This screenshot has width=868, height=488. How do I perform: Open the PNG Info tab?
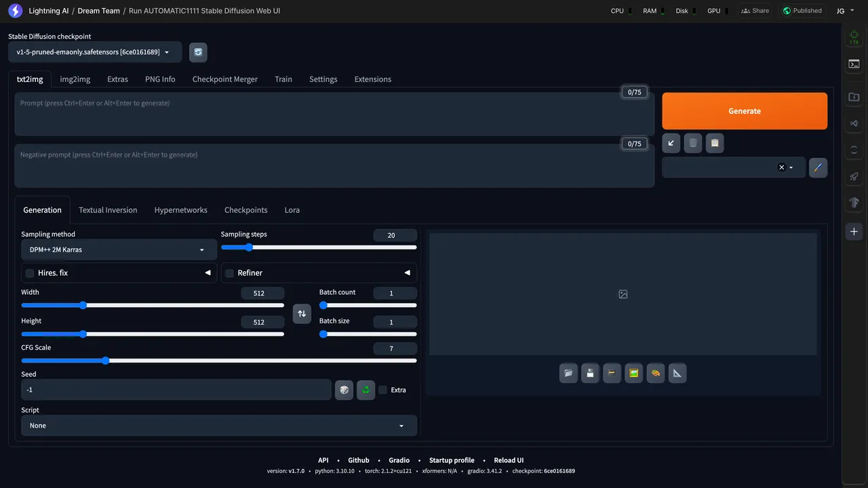click(x=160, y=79)
